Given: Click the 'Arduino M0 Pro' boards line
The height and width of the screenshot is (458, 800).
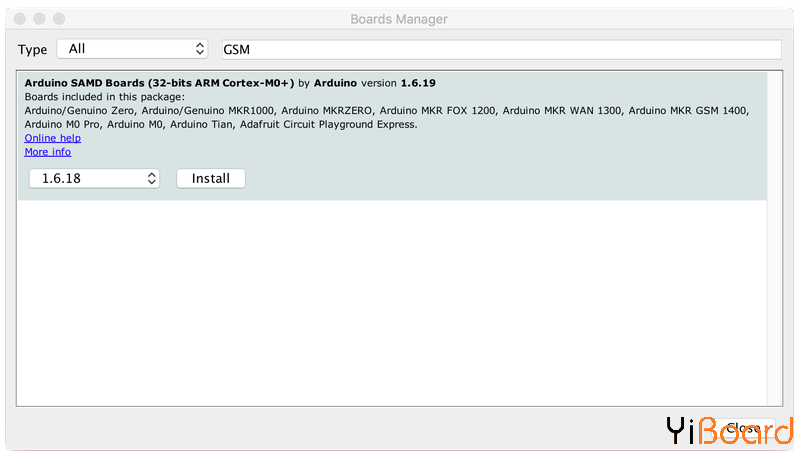Looking at the screenshot, I should pyautogui.click(x=221, y=124).
